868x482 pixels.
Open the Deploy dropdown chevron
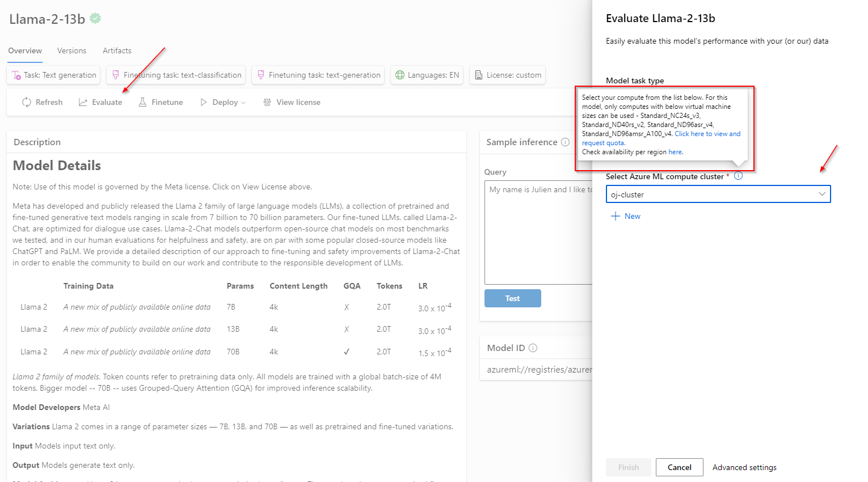coord(243,103)
